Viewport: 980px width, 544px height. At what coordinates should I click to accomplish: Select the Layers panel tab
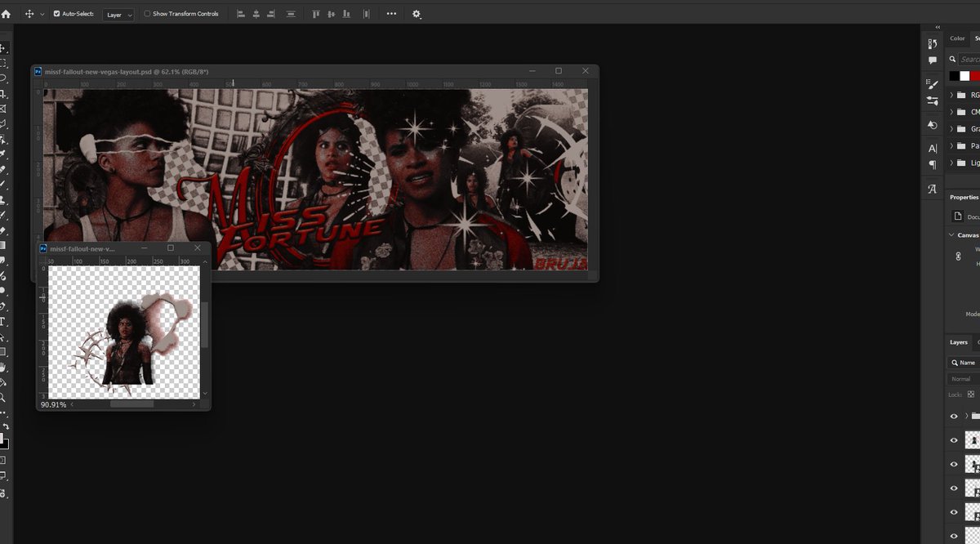click(x=959, y=342)
